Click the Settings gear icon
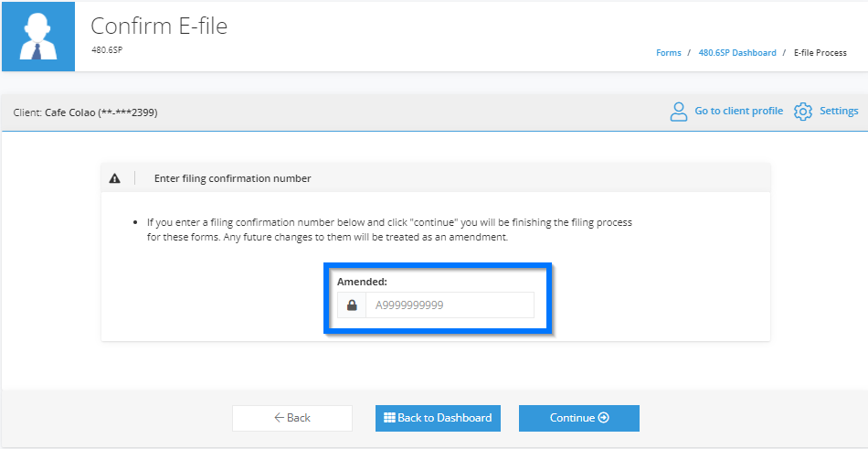This screenshot has height=449, width=868. click(x=802, y=112)
